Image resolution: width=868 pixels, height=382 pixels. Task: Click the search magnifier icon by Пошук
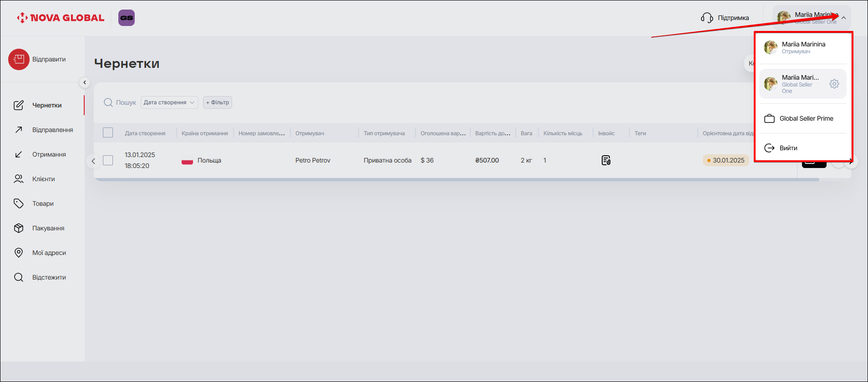(108, 102)
